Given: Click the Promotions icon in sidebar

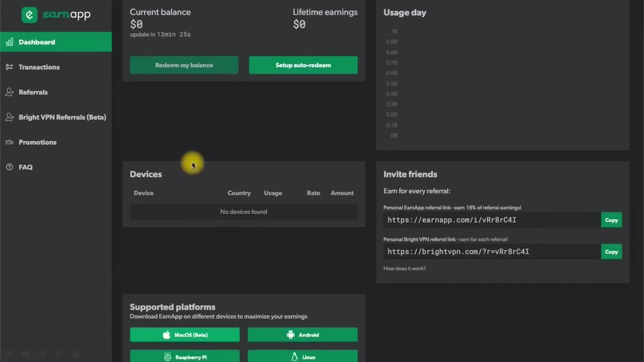Looking at the screenshot, I should pyautogui.click(x=9, y=142).
